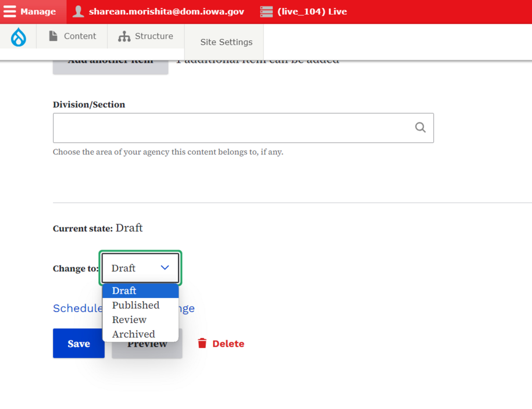Screen dimensions: 532x409
Task: Click the server icon beside live_104
Action: (266, 12)
